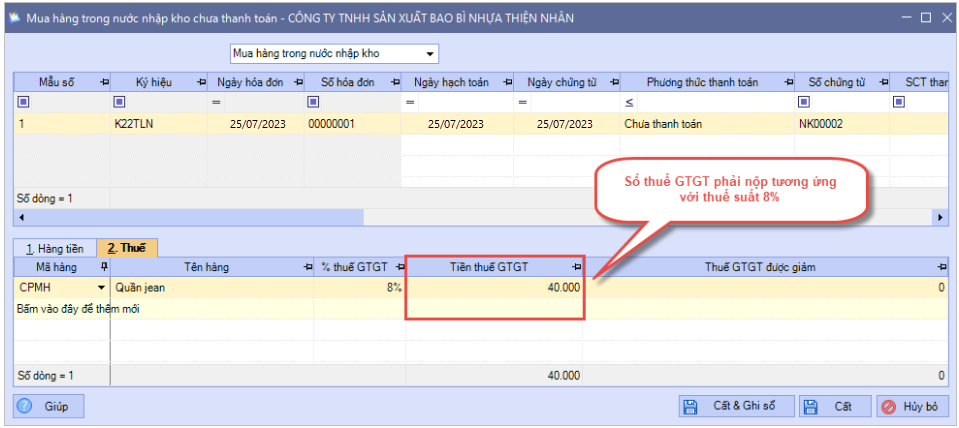The image size is (959, 428).
Task: Switch to the Hàng tiền tab
Action: [x=54, y=248]
